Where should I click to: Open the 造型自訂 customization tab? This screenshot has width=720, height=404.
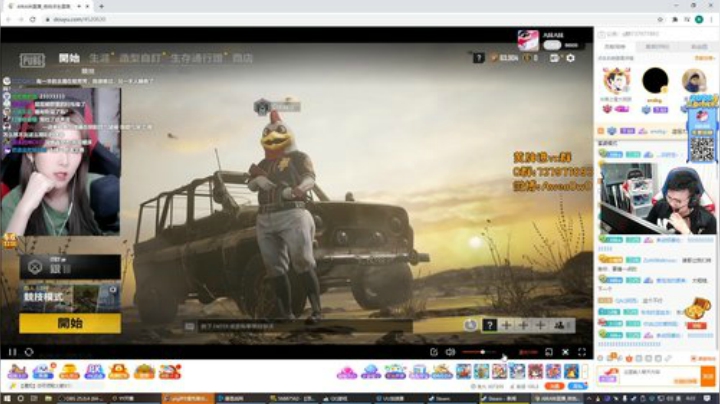click(140, 58)
